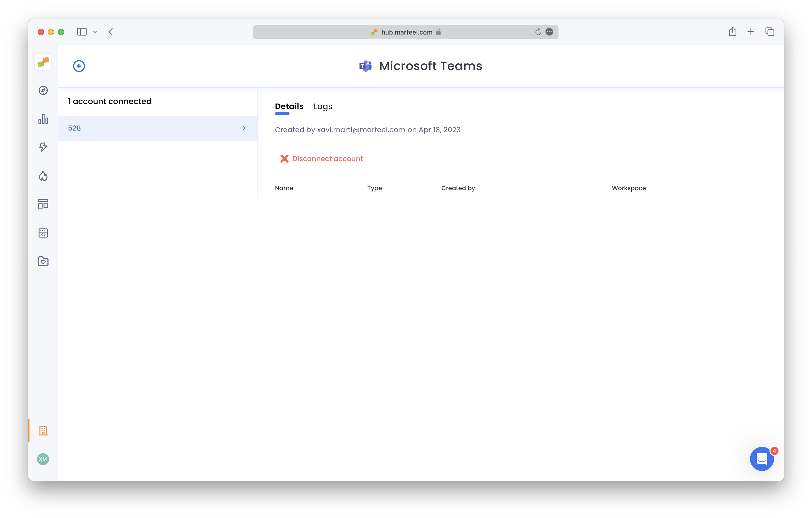Select the flame trending icon
The width and height of the screenshot is (812, 518).
43,176
